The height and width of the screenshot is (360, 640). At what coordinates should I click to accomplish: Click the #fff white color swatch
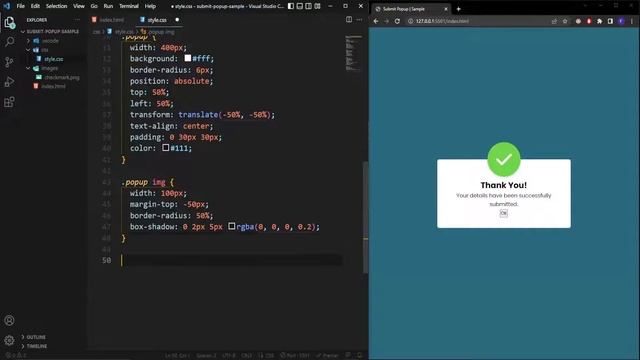(x=188, y=58)
